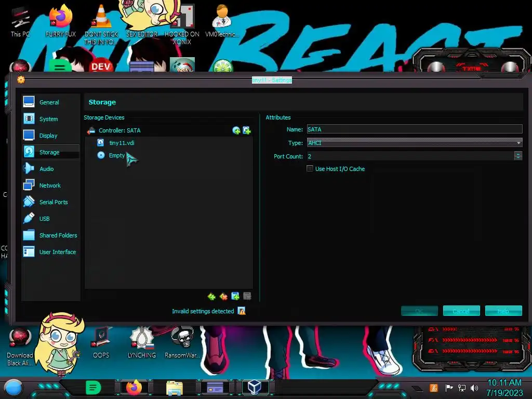This screenshot has height=399, width=532.
Task: Click the Help button
Action: click(503, 311)
